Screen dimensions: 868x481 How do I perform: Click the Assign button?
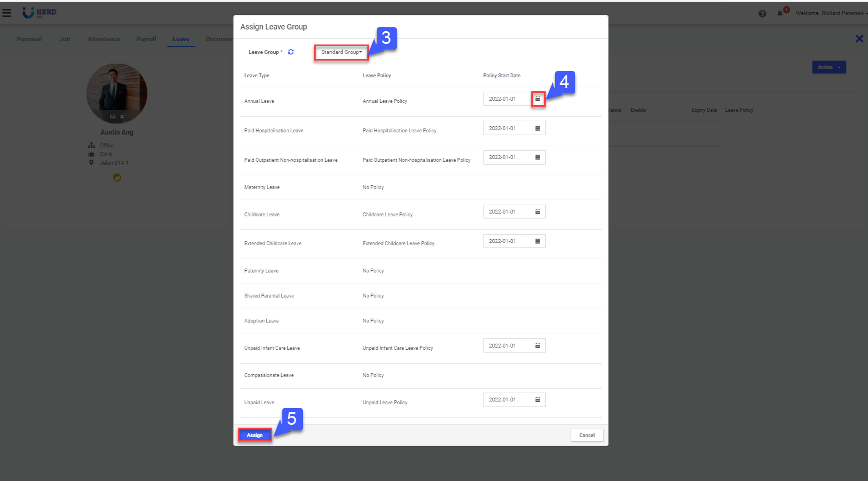click(255, 435)
